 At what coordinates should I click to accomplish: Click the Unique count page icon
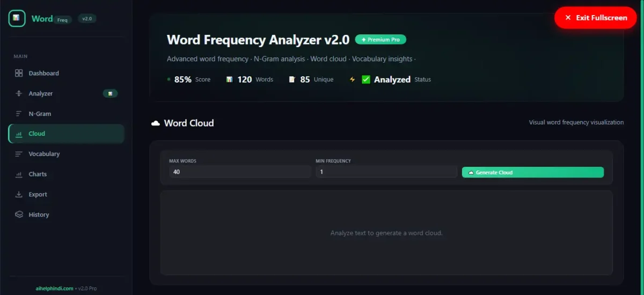(292, 79)
